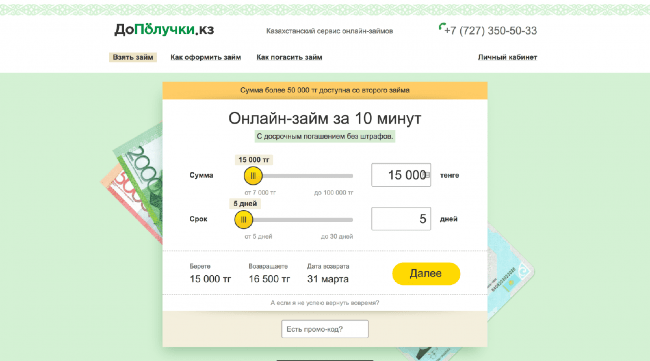Click the 'от 5 дней' minimum label
The width and height of the screenshot is (650, 361).
click(258, 237)
